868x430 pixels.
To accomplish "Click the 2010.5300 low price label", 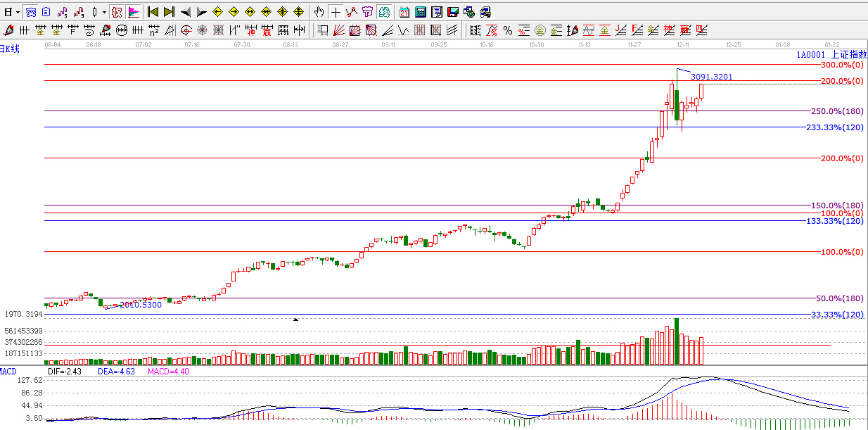I will [140, 305].
